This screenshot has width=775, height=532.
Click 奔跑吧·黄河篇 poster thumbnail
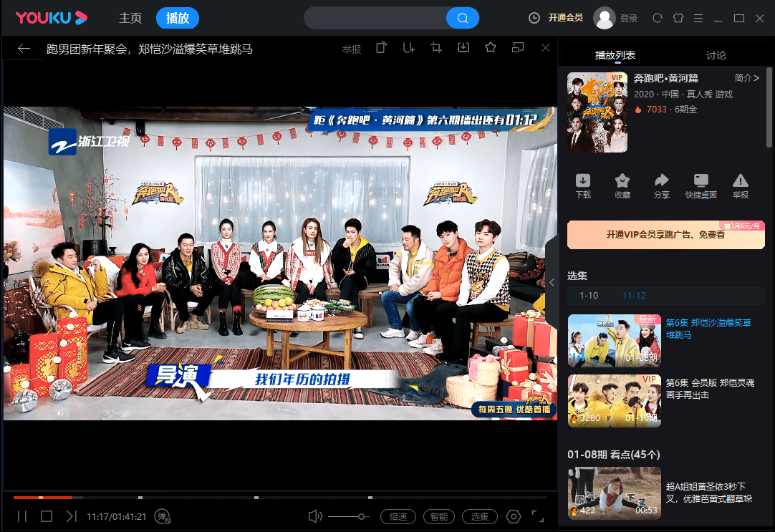pos(597,112)
